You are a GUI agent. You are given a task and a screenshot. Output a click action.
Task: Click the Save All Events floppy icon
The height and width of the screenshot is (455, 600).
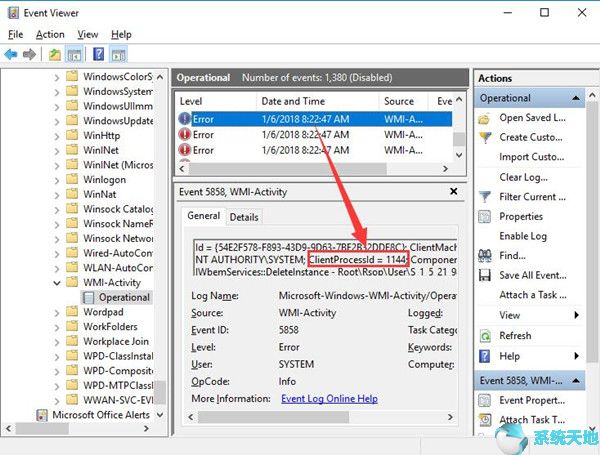pyautogui.click(x=485, y=275)
